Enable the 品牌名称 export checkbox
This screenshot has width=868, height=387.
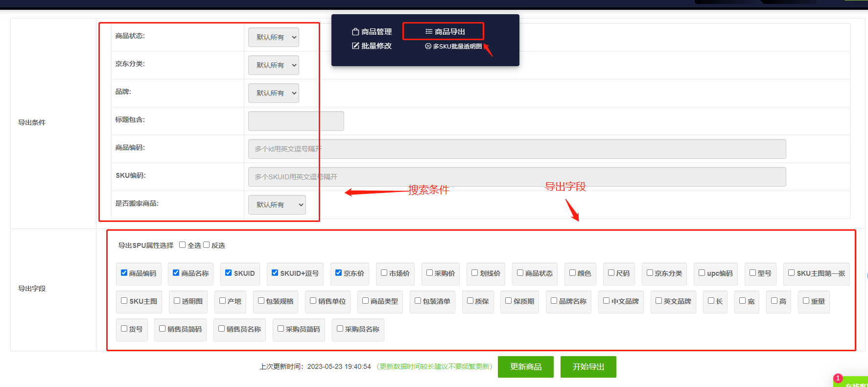tap(554, 301)
